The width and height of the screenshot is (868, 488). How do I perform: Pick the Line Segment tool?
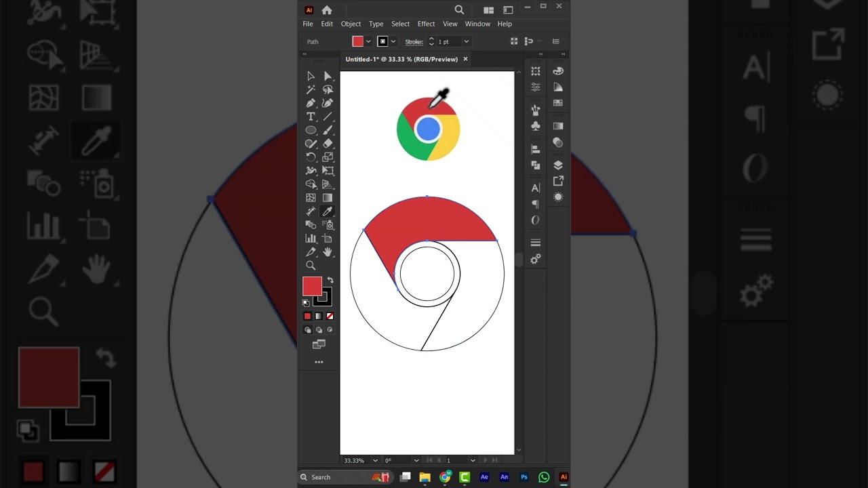click(x=328, y=117)
